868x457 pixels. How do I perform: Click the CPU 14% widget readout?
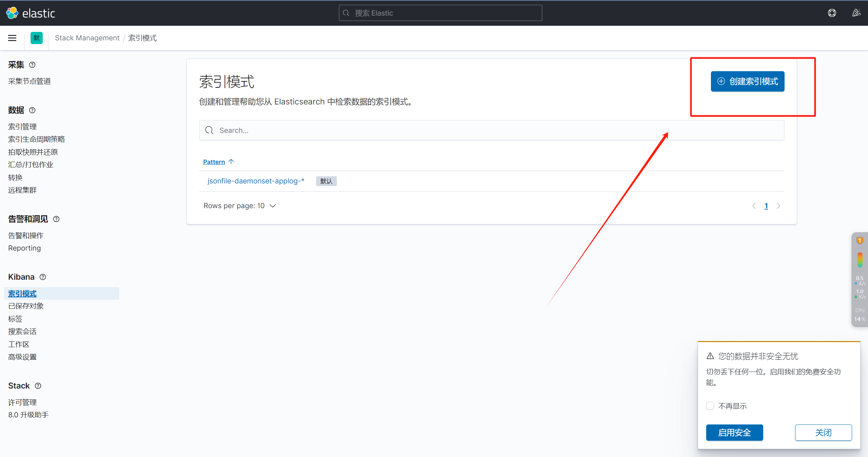(860, 315)
